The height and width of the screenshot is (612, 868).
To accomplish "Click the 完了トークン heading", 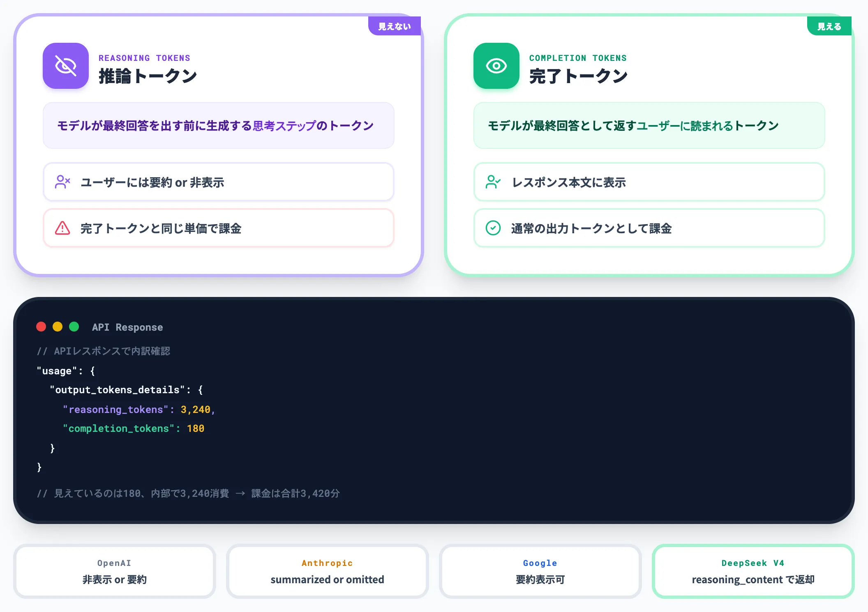I will (579, 76).
